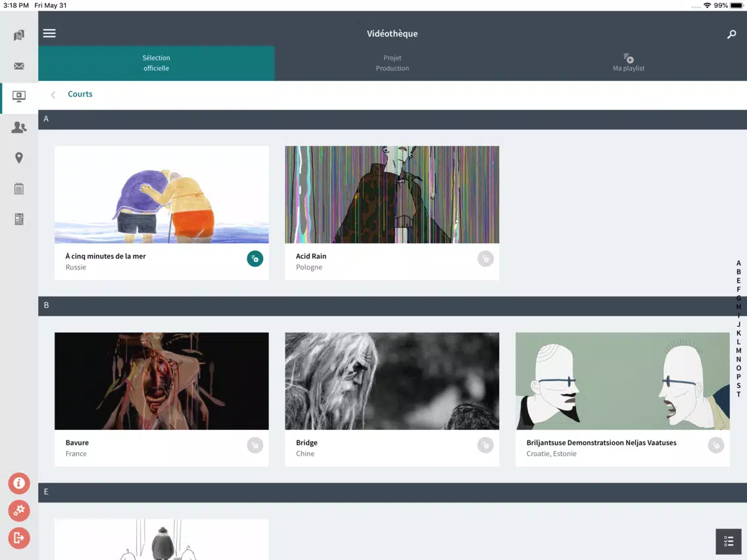Click section header E

click(392, 493)
